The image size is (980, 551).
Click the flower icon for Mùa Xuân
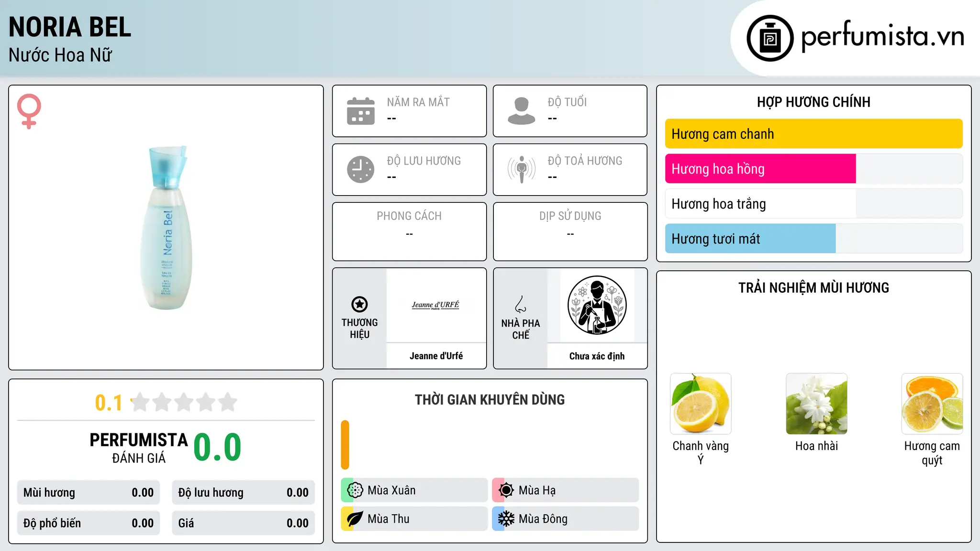click(355, 490)
